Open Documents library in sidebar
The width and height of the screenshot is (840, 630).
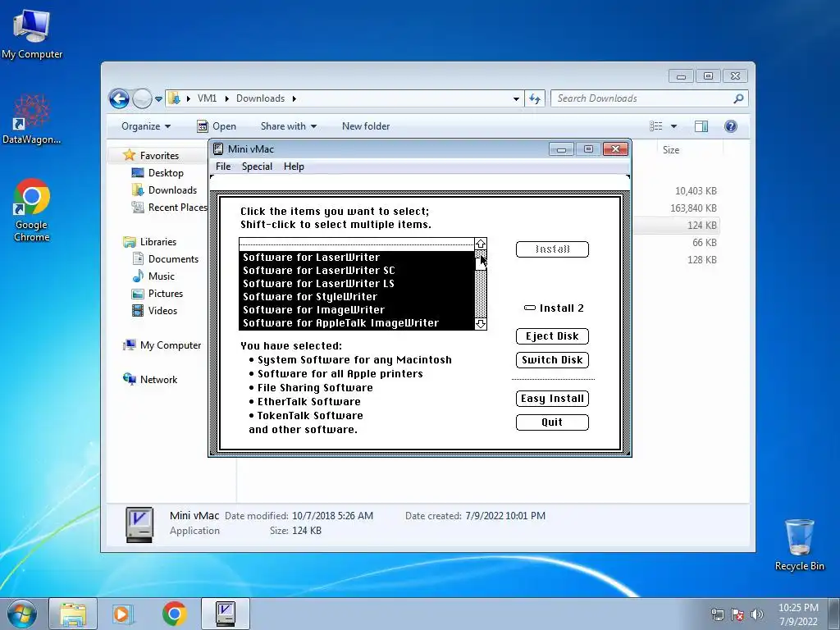click(165, 259)
